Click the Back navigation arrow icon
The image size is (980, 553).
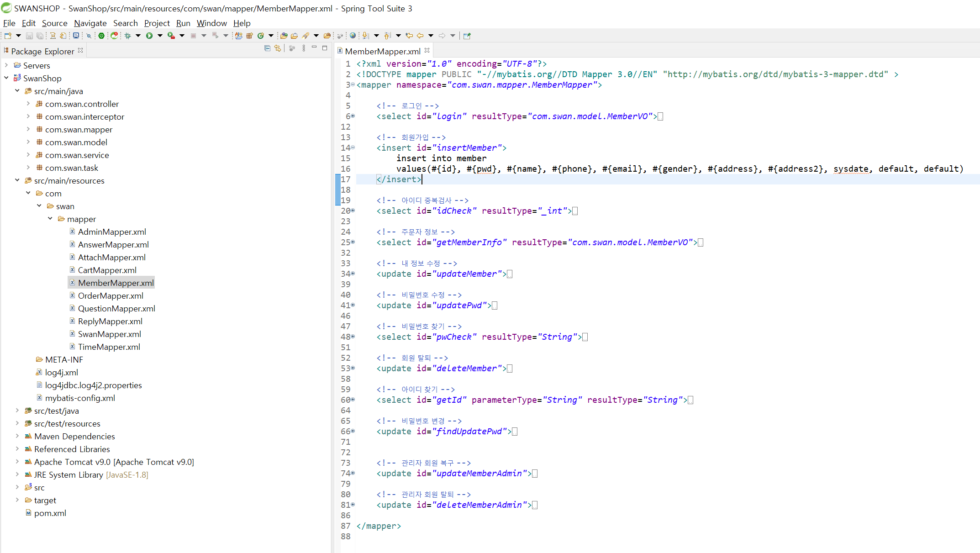click(420, 36)
